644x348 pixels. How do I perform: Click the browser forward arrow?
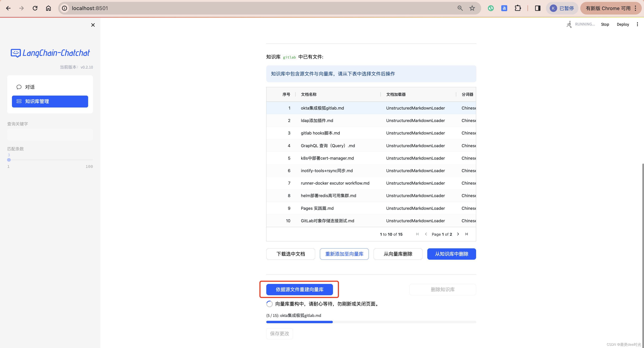coord(22,8)
